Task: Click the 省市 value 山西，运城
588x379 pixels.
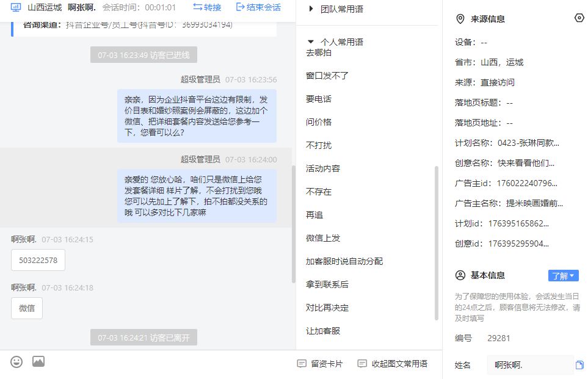Action: click(x=502, y=63)
